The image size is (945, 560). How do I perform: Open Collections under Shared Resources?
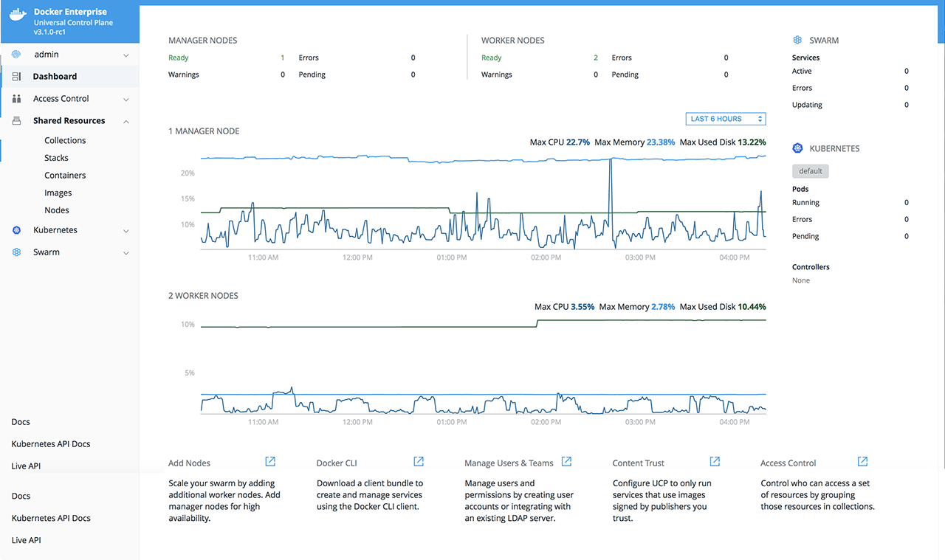click(x=65, y=140)
